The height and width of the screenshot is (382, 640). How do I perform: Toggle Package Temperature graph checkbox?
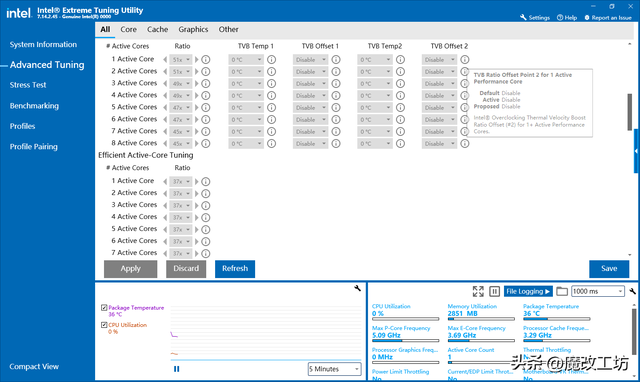point(104,308)
